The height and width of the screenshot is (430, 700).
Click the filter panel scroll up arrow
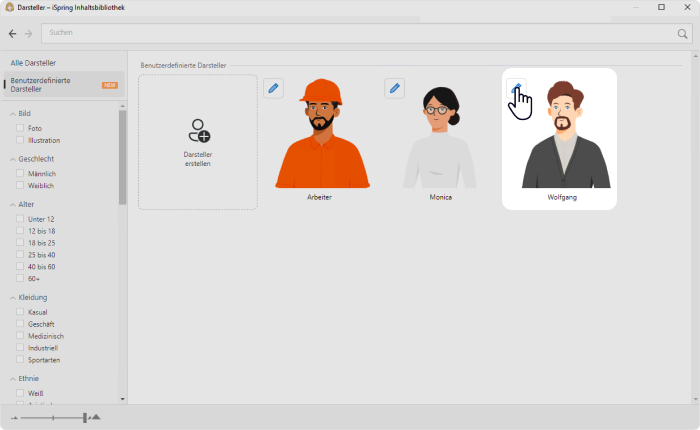pos(122,106)
